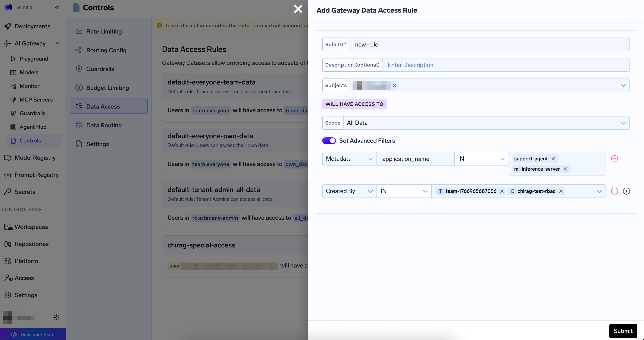Remove the ml-inference-server tag

(565, 169)
